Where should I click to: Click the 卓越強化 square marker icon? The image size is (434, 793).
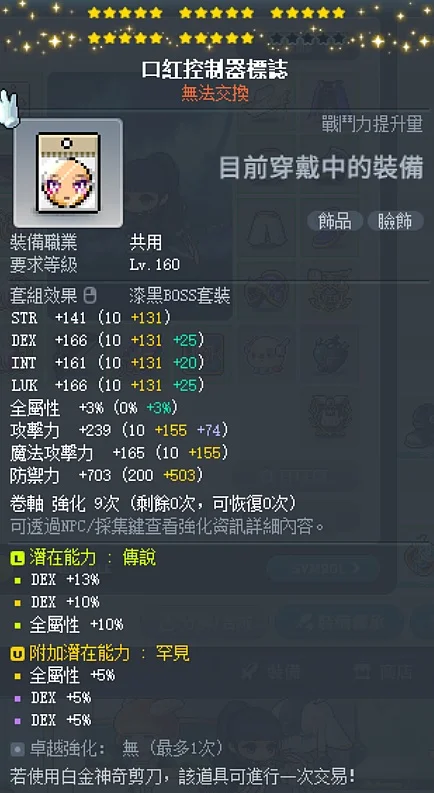17,748
